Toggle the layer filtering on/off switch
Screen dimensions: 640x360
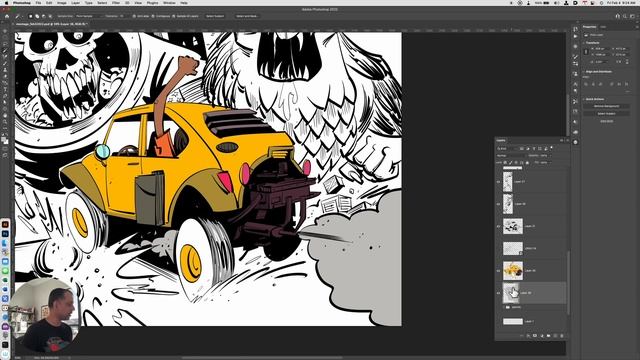click(x=552, y=148)
